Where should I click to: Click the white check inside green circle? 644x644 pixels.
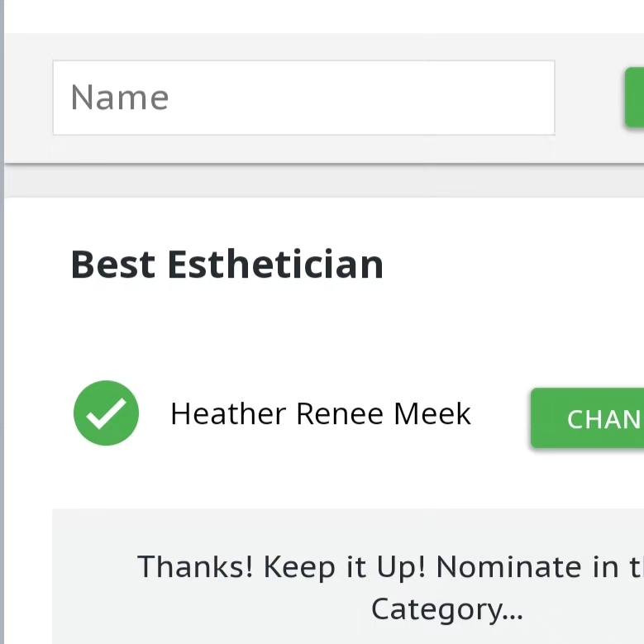(x=106, y=413)
